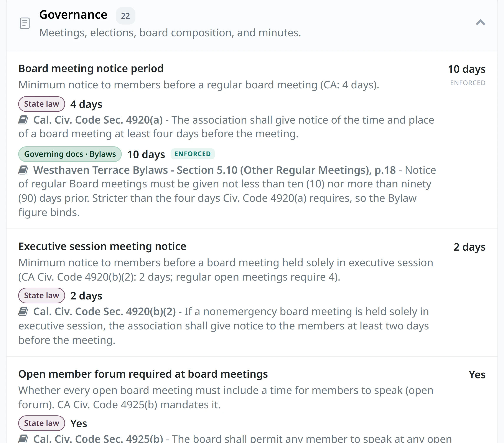Click 2 days value beside State law tag
This screenshot has width=504, height=443.
[86, 296]
